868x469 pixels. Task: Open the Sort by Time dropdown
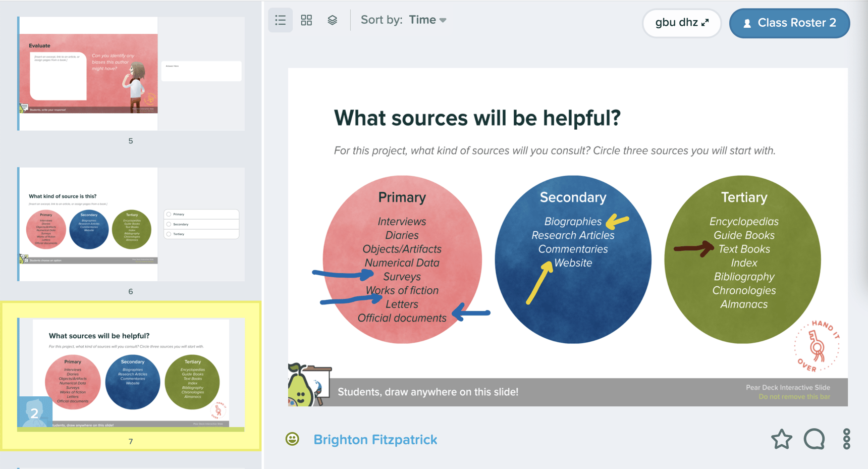(427, 20)
